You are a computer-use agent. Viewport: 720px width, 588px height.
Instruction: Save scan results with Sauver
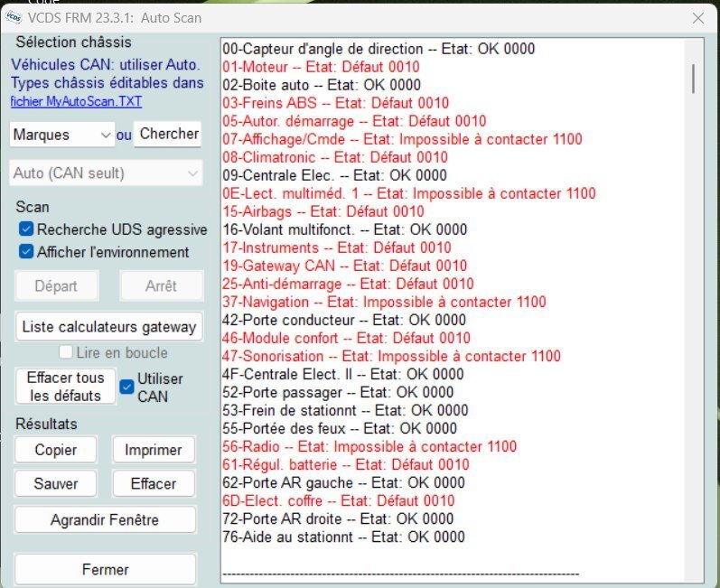click(x=55, y=483)
